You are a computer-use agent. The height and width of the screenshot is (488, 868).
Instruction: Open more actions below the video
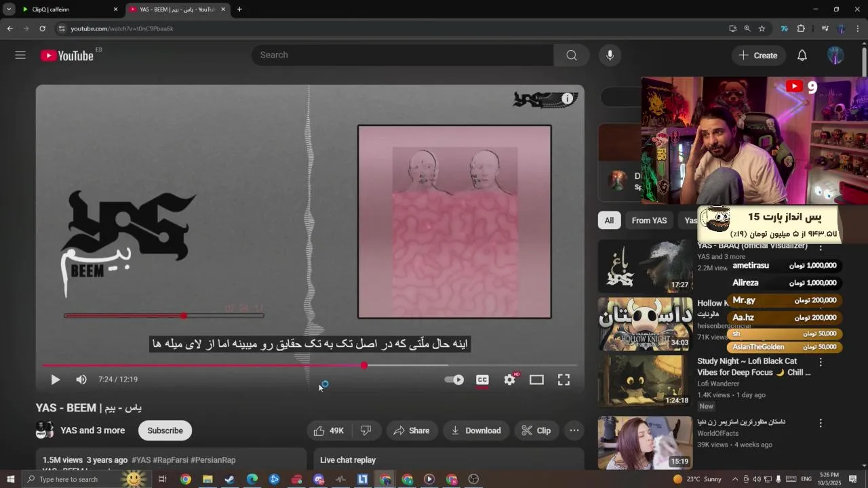tap(574, 430)
